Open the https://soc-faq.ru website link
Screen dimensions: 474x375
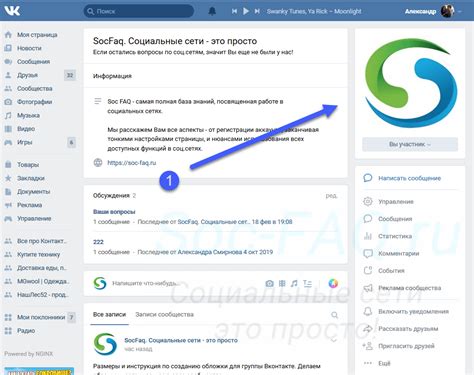[132, 163]
